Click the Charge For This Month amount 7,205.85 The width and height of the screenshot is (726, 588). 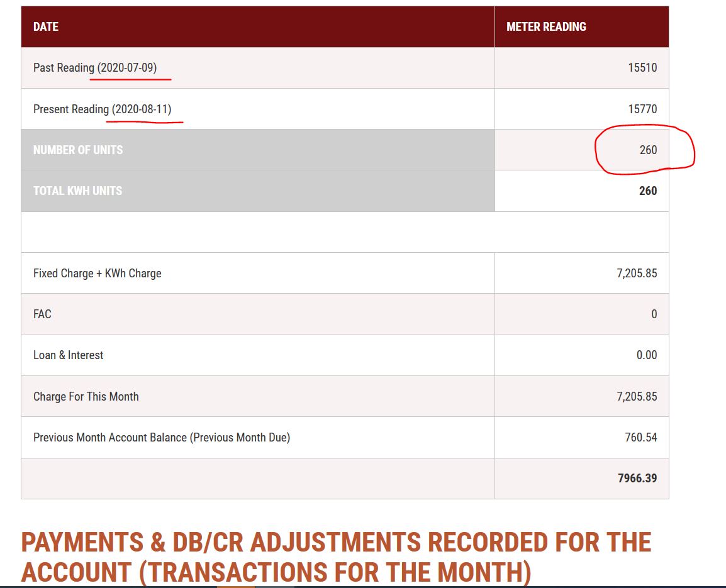(x=637, y=396)
